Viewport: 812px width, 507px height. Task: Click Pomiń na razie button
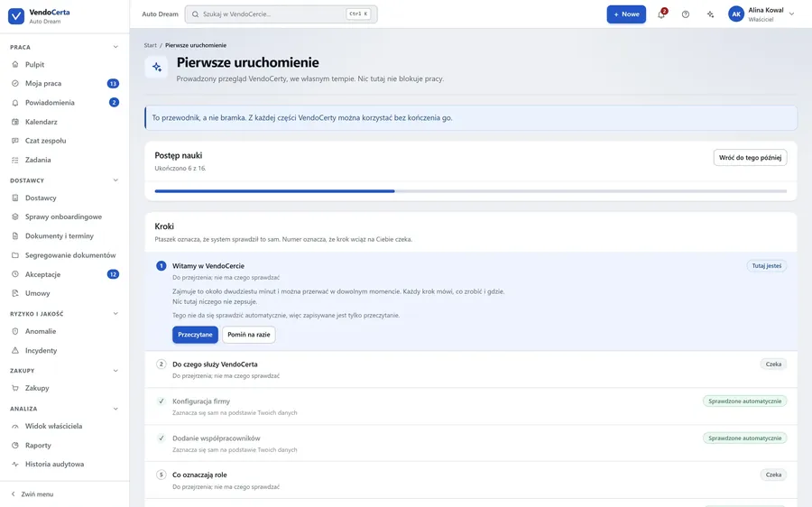pos(249,335)
